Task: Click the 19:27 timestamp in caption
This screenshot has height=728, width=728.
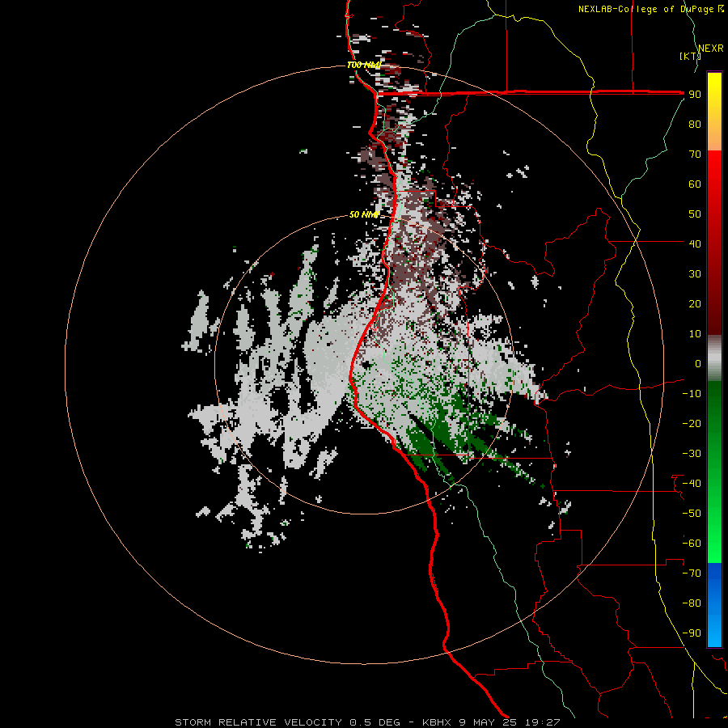Action: click(x=543, y=722)
